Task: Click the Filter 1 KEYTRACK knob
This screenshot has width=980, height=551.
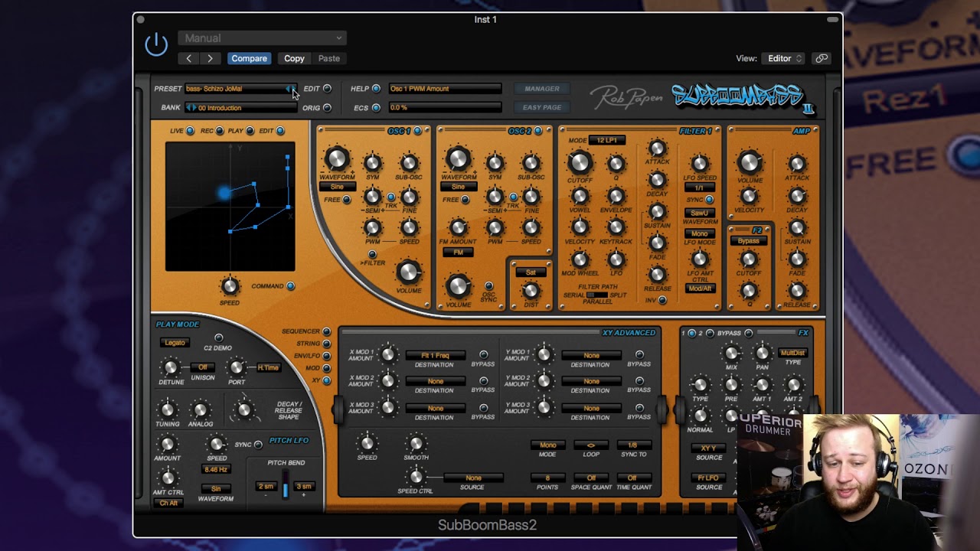Action: pyautogui.click(x=616, y=227)
